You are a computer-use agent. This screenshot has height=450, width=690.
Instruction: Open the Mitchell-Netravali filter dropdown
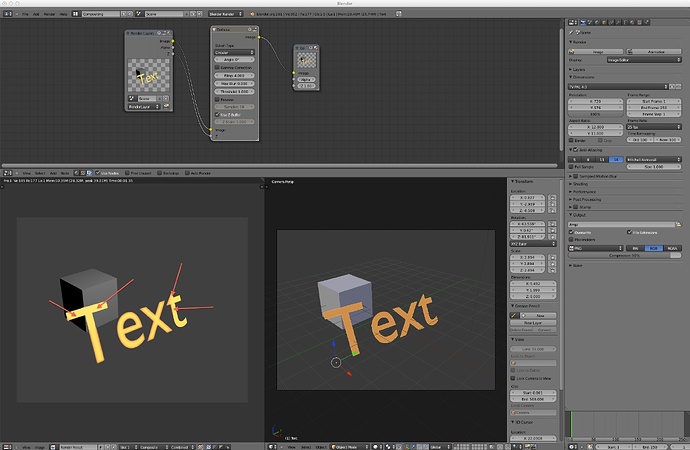click(653, 160)
